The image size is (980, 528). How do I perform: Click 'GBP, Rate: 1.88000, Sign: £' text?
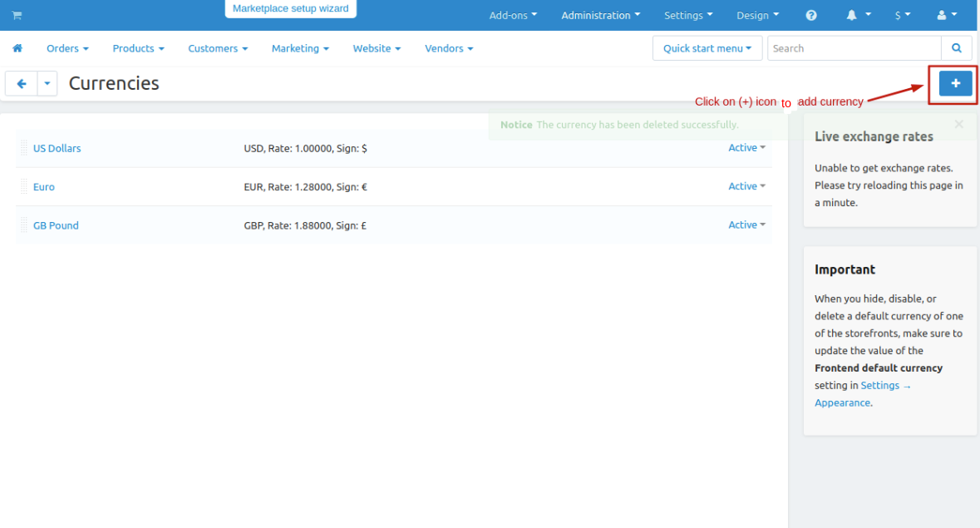tap(305, 225)
